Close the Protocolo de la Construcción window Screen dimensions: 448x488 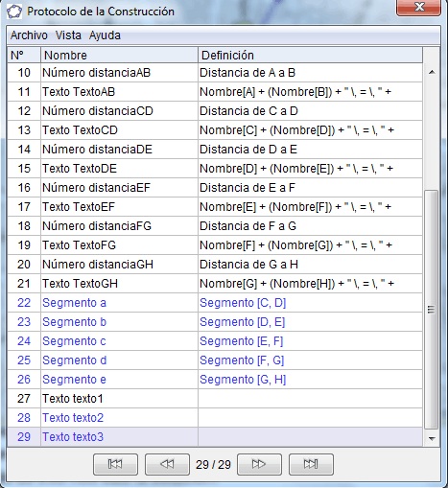coord(418,7)
